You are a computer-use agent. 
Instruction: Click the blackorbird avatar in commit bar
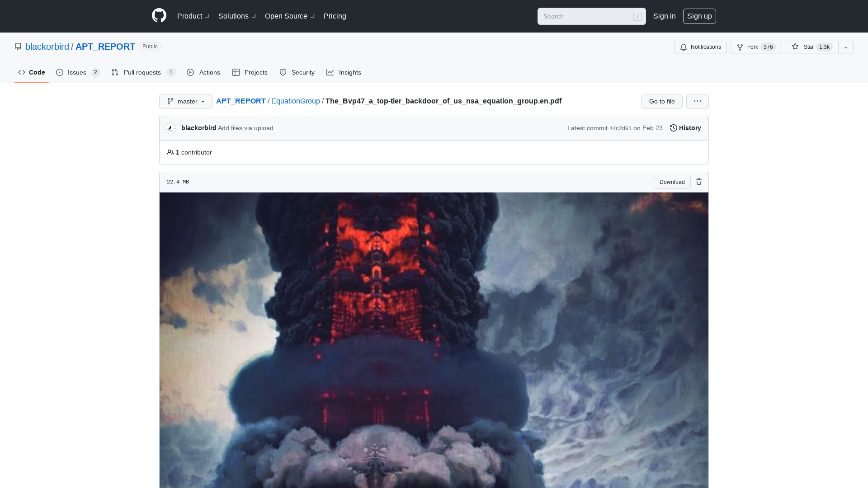tap(170, 128)
